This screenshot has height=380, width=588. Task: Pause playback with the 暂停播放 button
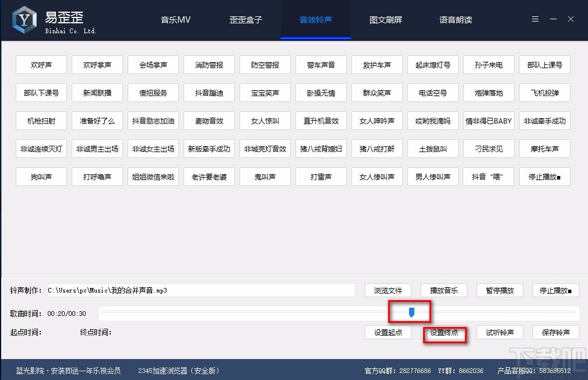click(x=499, y=290)
